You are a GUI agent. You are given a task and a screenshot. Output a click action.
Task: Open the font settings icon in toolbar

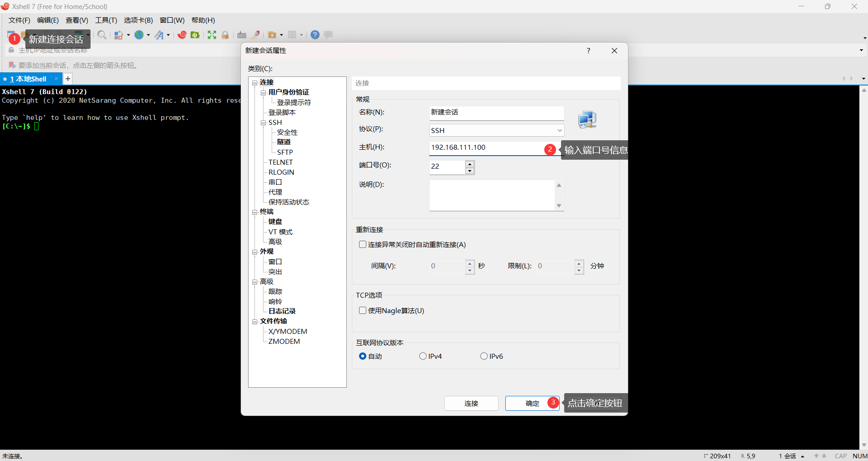point(159,35)
